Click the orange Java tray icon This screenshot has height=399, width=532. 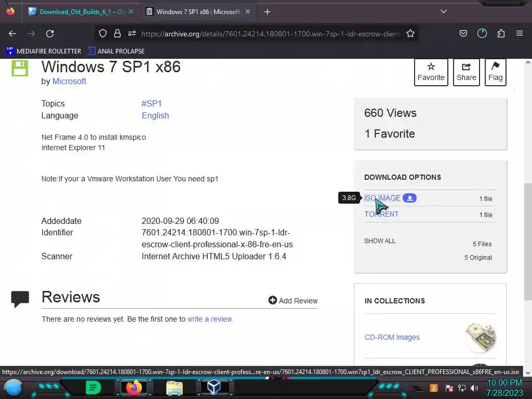pos(433,388)
